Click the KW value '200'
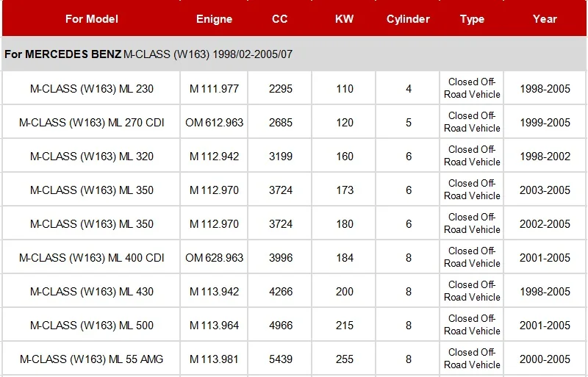This screenshot has width=588, height=377. click(x=345, y=292)
